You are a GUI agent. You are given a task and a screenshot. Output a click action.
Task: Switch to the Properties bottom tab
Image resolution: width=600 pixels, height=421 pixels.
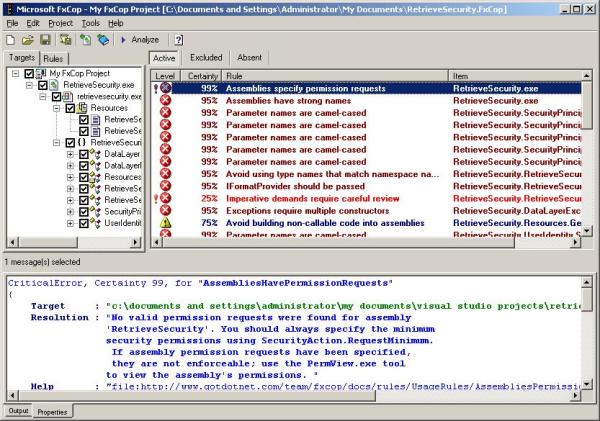tap(52, 412)
